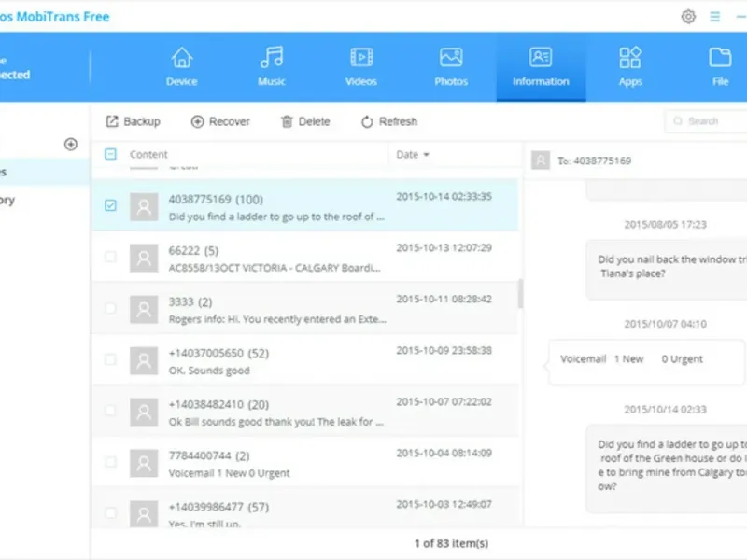This screenshot has height=560, width=747.
Task: Check the 7784400744 conversation checkbox
Action: [x=110, y=462]
